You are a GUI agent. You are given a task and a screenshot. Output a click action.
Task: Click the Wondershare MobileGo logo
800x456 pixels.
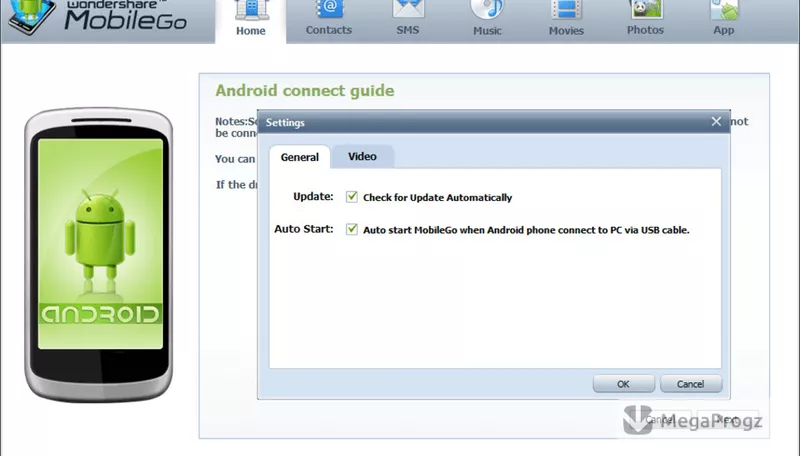tap(97, 17)
